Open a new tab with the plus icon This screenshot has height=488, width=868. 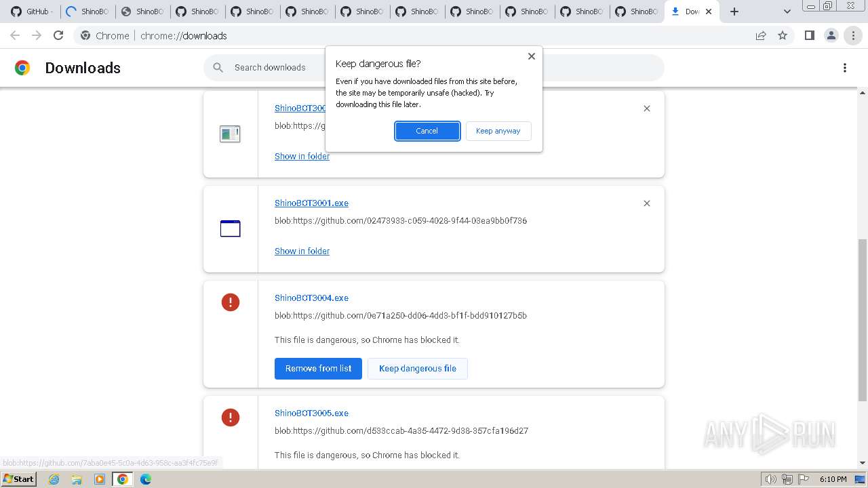[x=734, y=12]
